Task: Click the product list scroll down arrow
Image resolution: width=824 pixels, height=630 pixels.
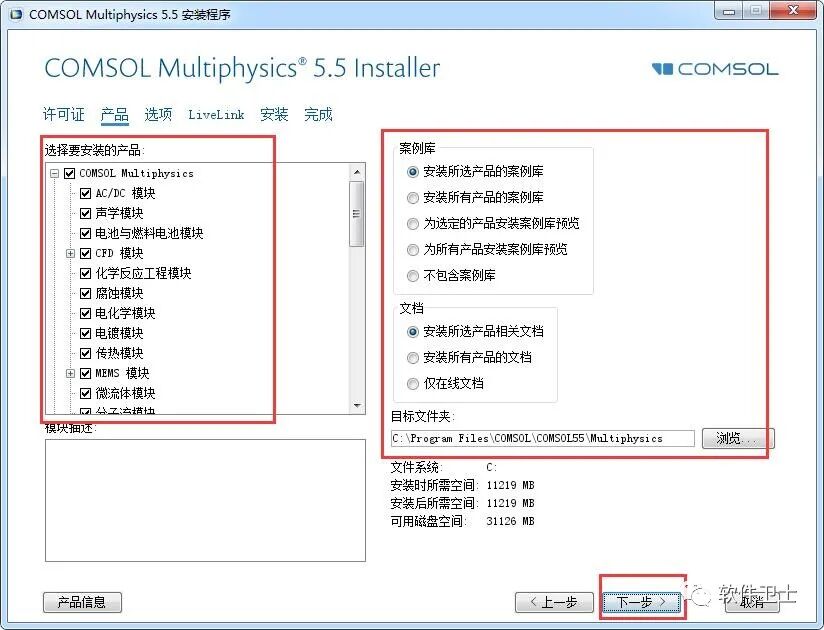Action: (x=357, y=406)
